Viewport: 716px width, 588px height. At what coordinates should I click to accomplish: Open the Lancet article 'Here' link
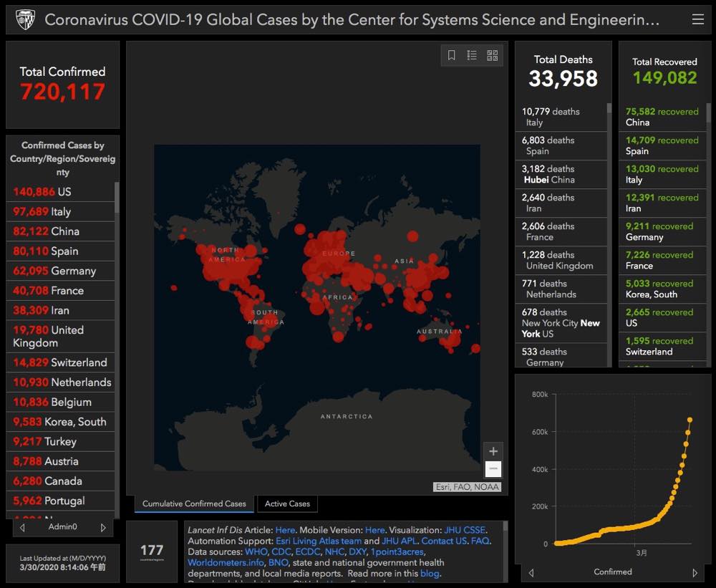point(285,530)
